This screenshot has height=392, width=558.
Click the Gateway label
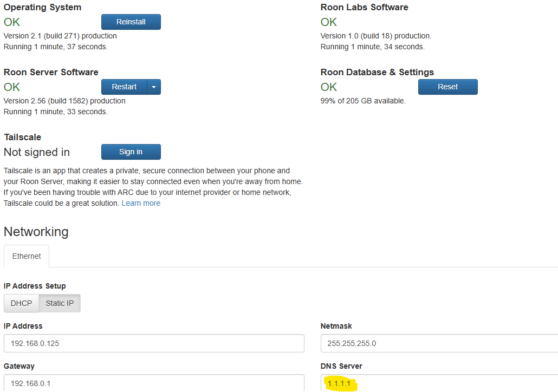(19, 367)
